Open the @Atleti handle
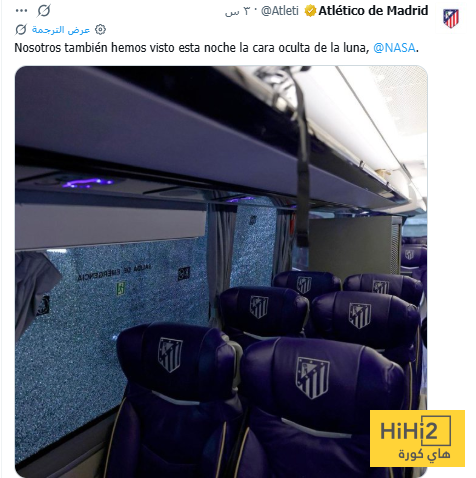 tap(280, 11)
